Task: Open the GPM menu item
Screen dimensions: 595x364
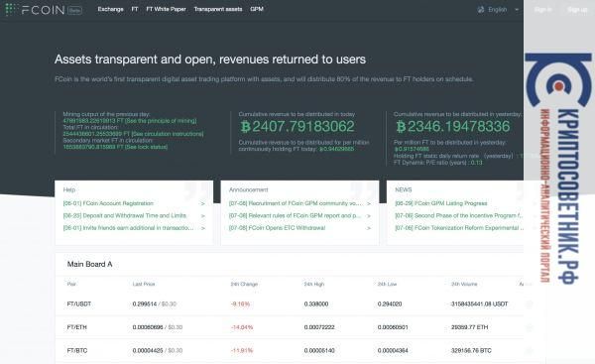Action: point(257,9)
